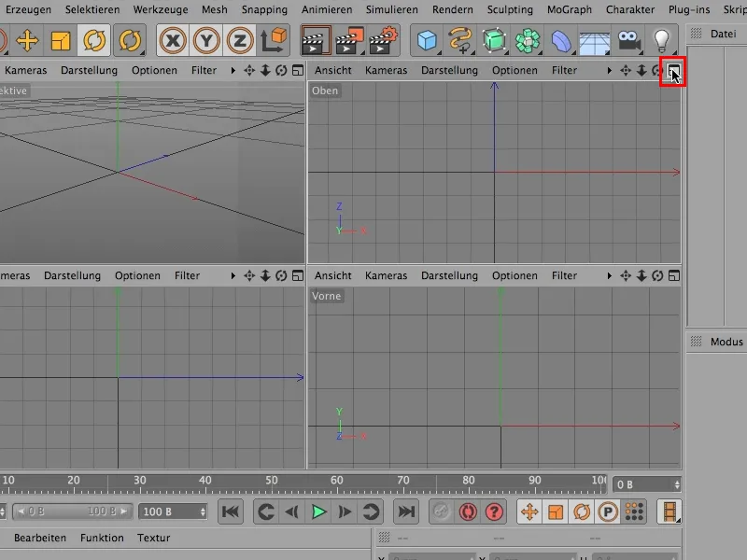
Task: Toggle the X axis lock
Action: pyautogui.click(x=173, y=40)
